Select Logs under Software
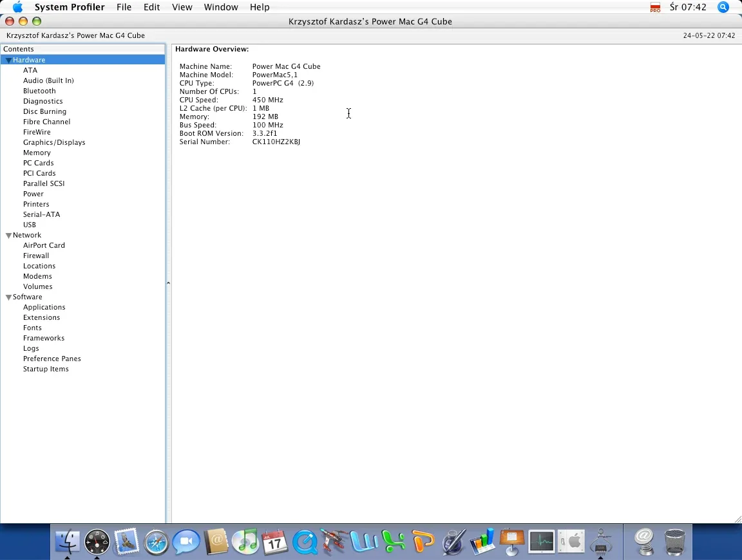Image resolution: width=742 pixels, height=560 pixels. coord(31,349)
